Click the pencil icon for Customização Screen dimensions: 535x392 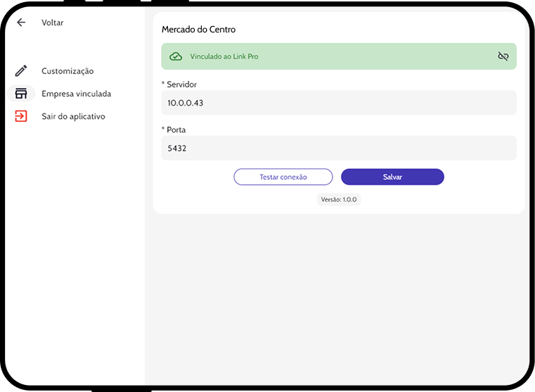click(x=21, y=71)
